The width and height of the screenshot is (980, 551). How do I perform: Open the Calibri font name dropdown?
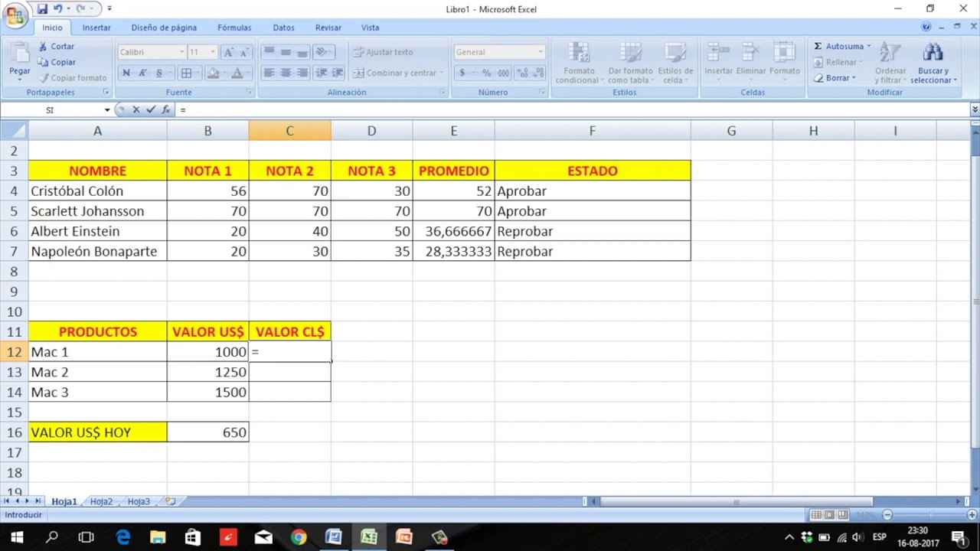tap(181, 52)
